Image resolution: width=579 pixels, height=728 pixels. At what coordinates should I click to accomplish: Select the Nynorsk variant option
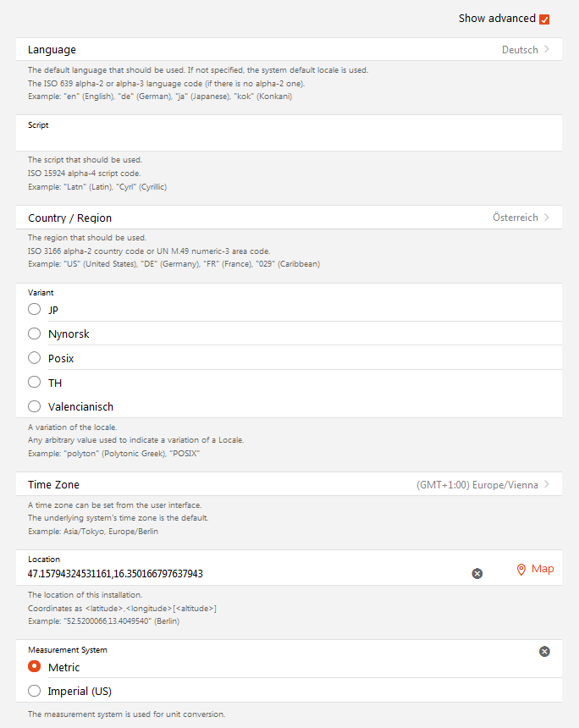35,334
